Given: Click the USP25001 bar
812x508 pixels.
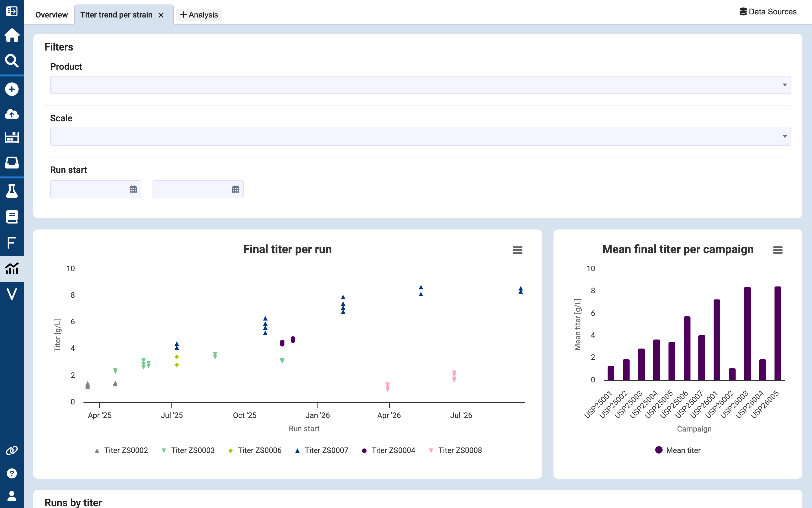Looking at the screenshot, I should point(611,373).
